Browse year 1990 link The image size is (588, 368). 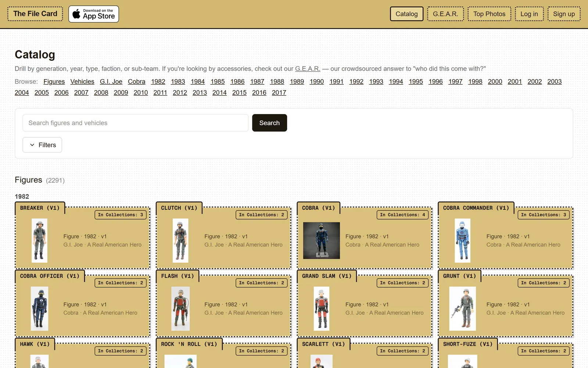click(317, 82)
